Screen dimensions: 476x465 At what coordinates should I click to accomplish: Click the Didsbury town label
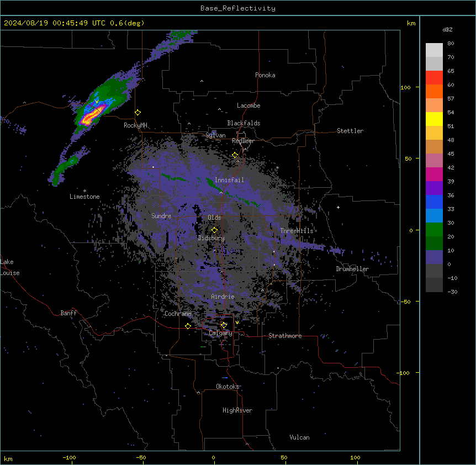211,238
